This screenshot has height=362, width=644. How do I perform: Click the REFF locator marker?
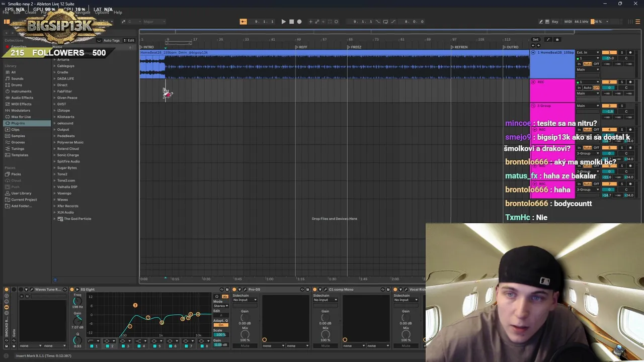[x=301, y=47]
